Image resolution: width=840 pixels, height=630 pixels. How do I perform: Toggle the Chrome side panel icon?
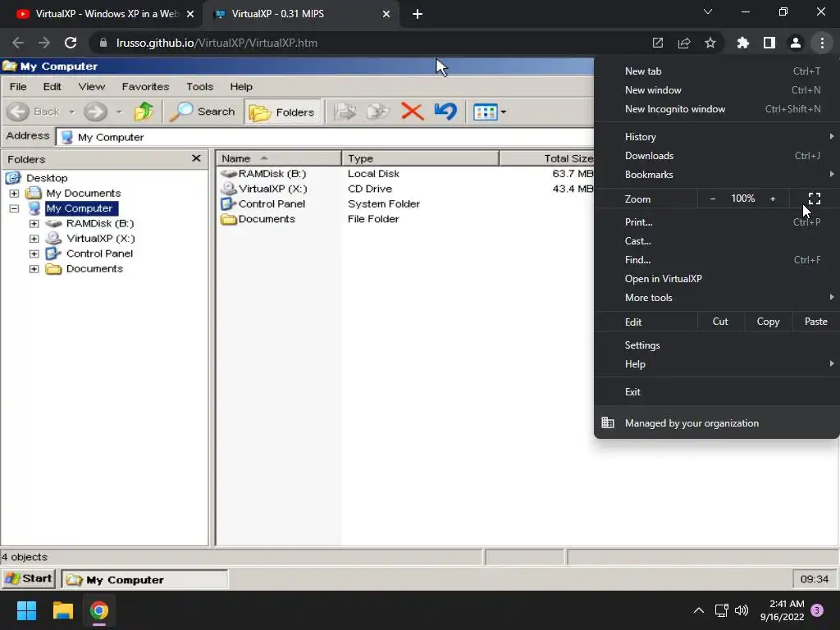pyautogui.click(x=769, y=43)
